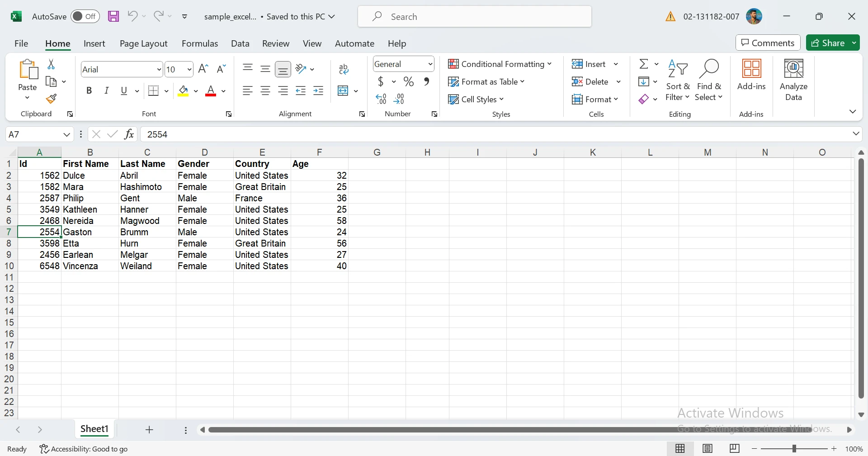Click the Increase Indent icon

pyautogui.click(x=318, y=91)
